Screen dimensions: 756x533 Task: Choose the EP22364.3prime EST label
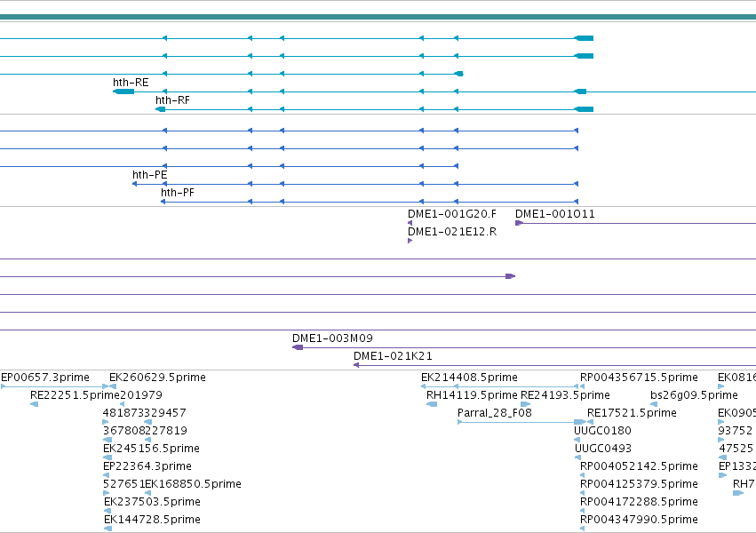click(147, 466)
